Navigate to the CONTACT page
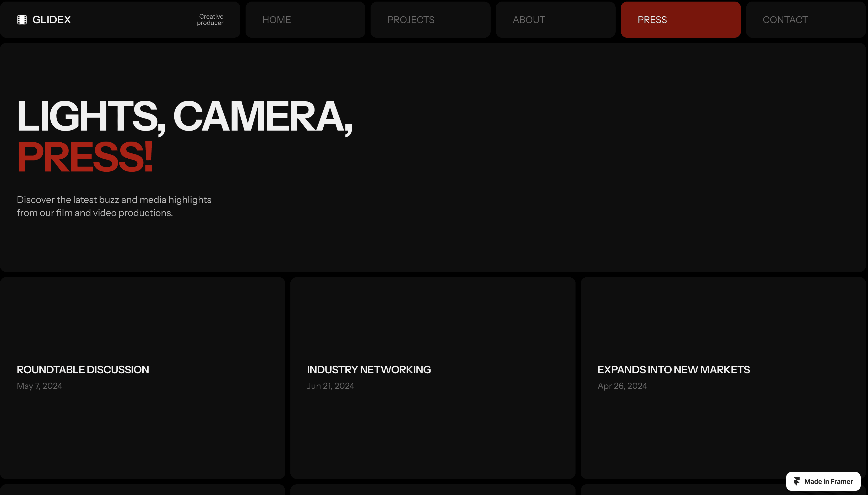 click(x=785, y=20)
